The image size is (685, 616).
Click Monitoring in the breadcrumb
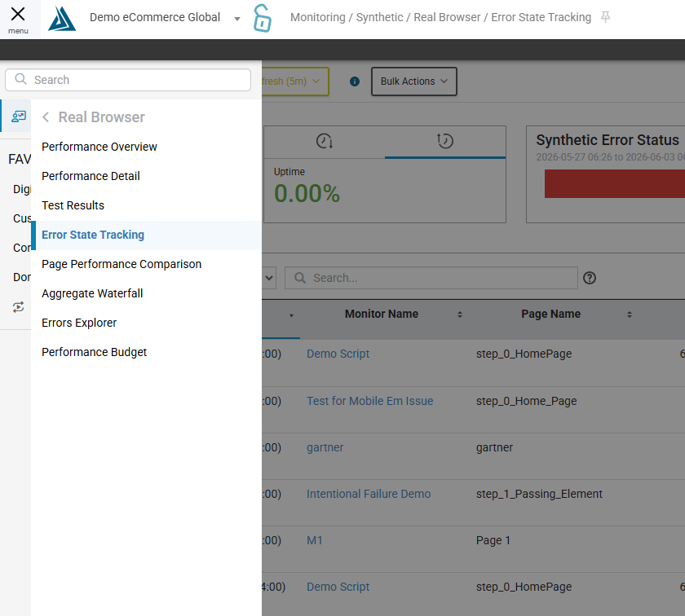click(x=317, y=17)
